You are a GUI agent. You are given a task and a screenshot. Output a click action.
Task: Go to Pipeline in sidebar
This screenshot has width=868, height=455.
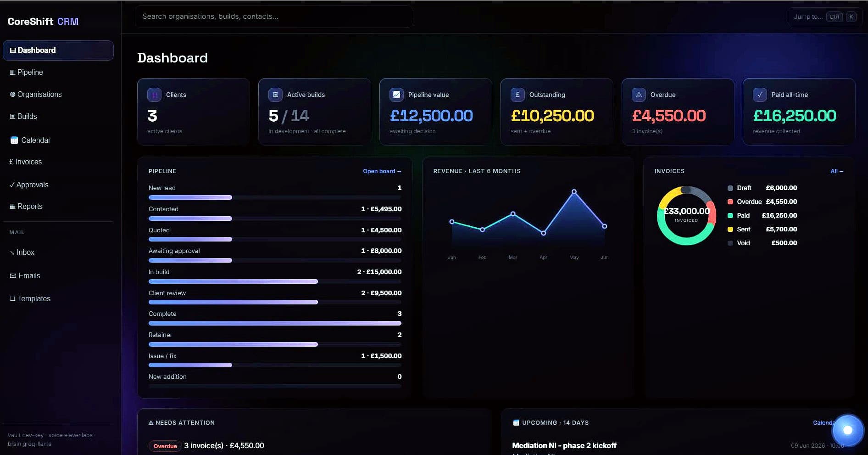tap(58, 73)
